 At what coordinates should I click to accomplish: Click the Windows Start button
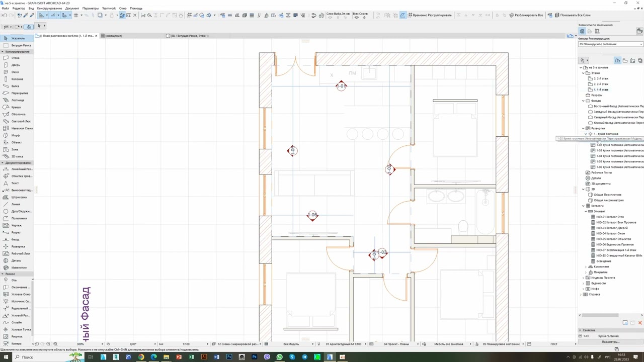(6, 357)
